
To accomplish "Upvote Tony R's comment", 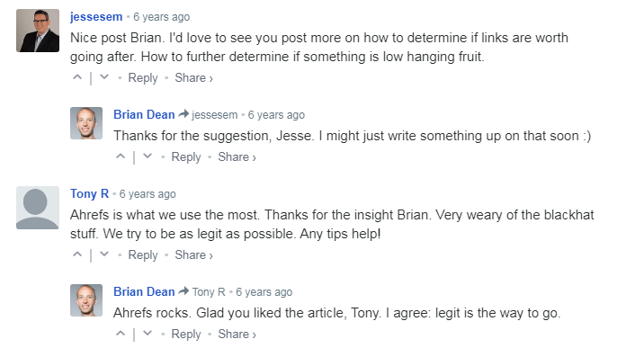I will (77, 254).
